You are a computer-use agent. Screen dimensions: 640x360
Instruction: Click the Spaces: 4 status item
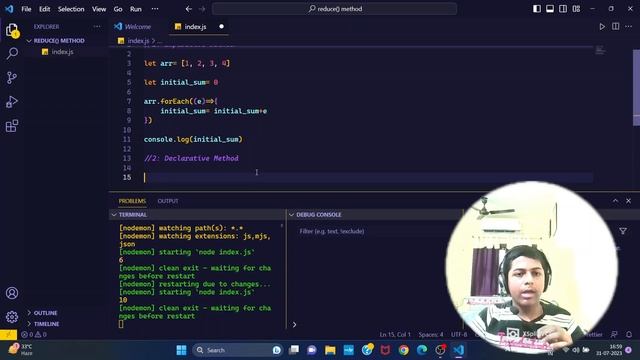tap(431, 334)
